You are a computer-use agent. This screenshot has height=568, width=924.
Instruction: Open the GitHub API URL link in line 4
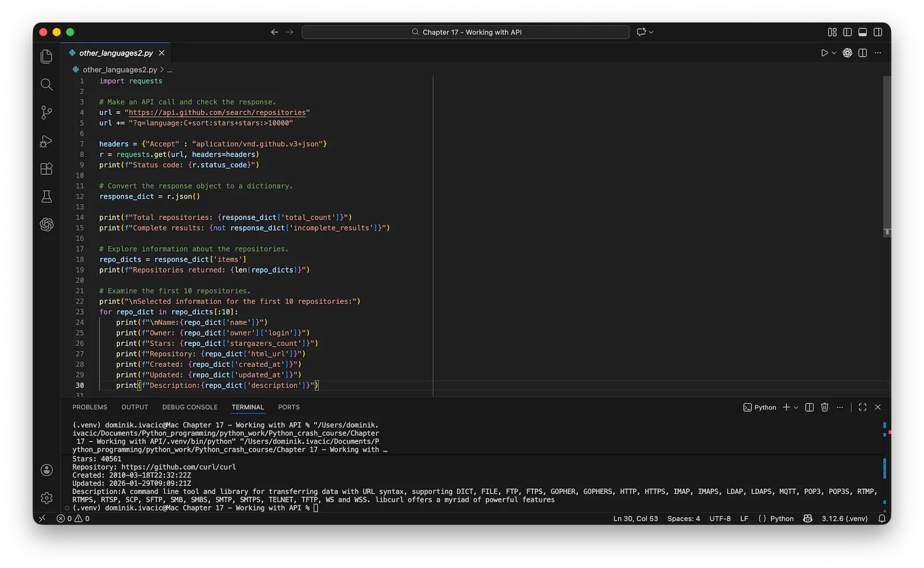point(217,113)
